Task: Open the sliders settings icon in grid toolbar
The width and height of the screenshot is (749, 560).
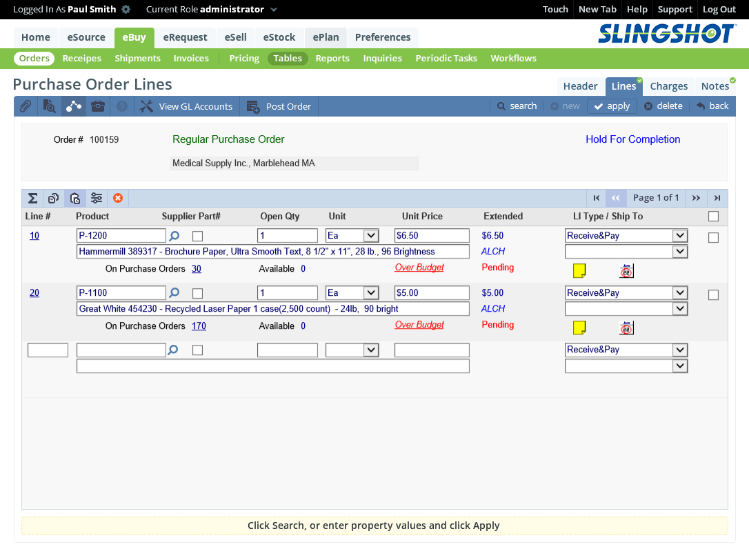Action: coord(97,199)
